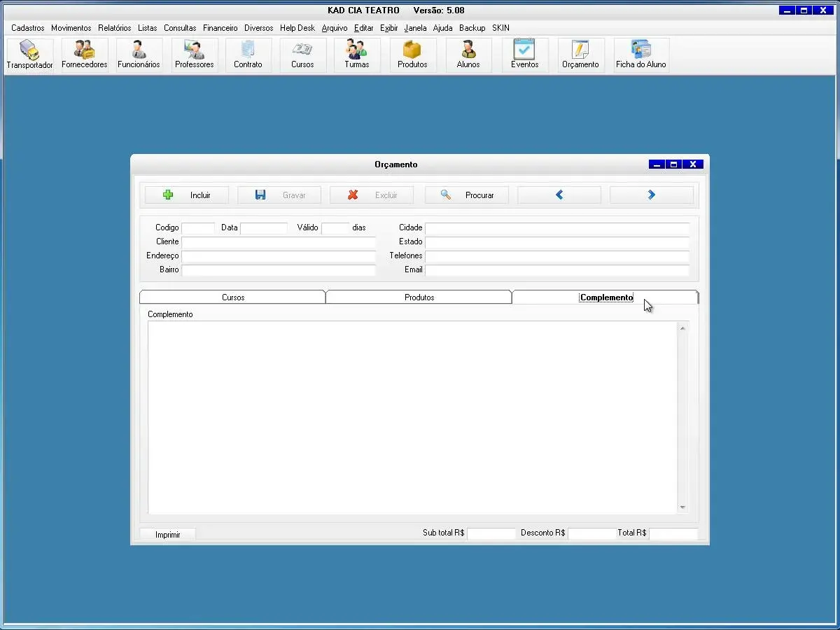The width and height of the screenshot is (840, 630).
Task: Open Ficha do Aluno icon
Action: pyautogui.click(x=641, y=55)
